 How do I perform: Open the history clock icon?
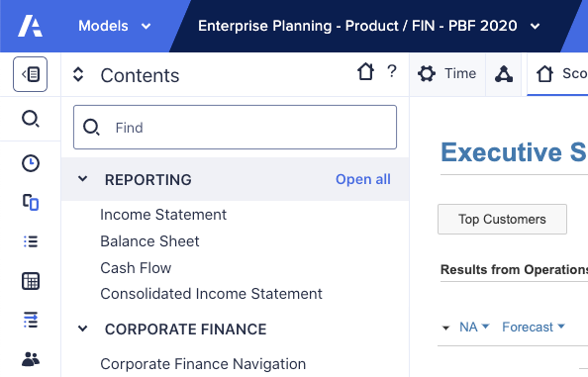31,163
